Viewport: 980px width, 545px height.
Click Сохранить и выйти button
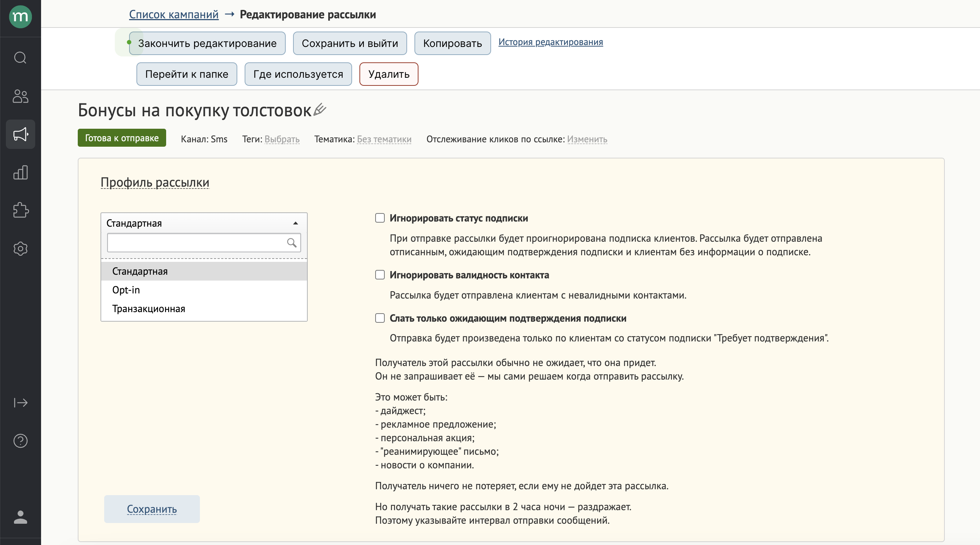pyautogui.click(x=350, y=43)
